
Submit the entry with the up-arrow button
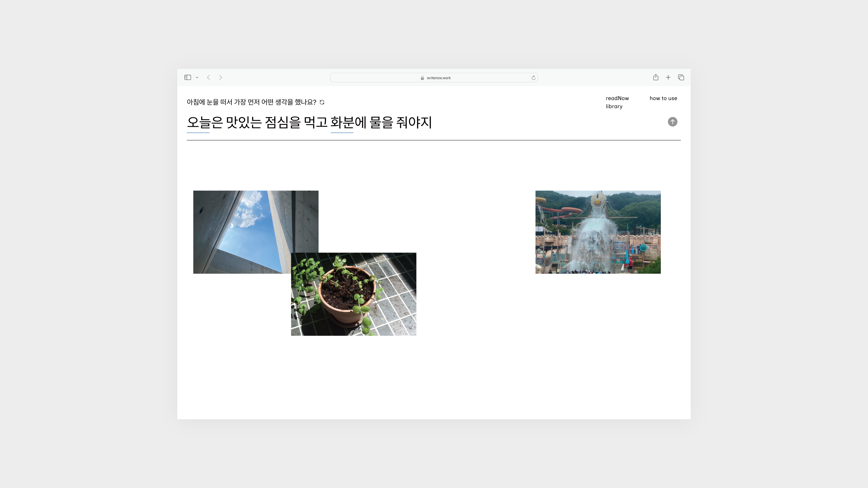coord(672,122)
